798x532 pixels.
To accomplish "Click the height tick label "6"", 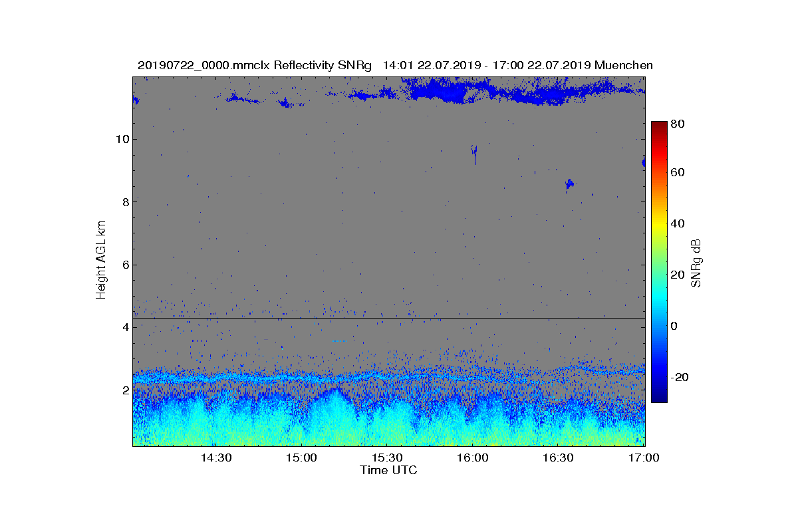I will coord(125,265).
